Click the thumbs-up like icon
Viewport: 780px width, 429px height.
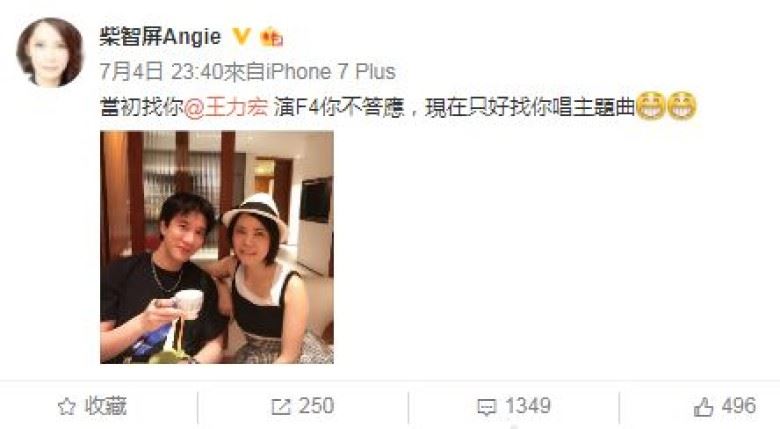(x=703, y=407)
